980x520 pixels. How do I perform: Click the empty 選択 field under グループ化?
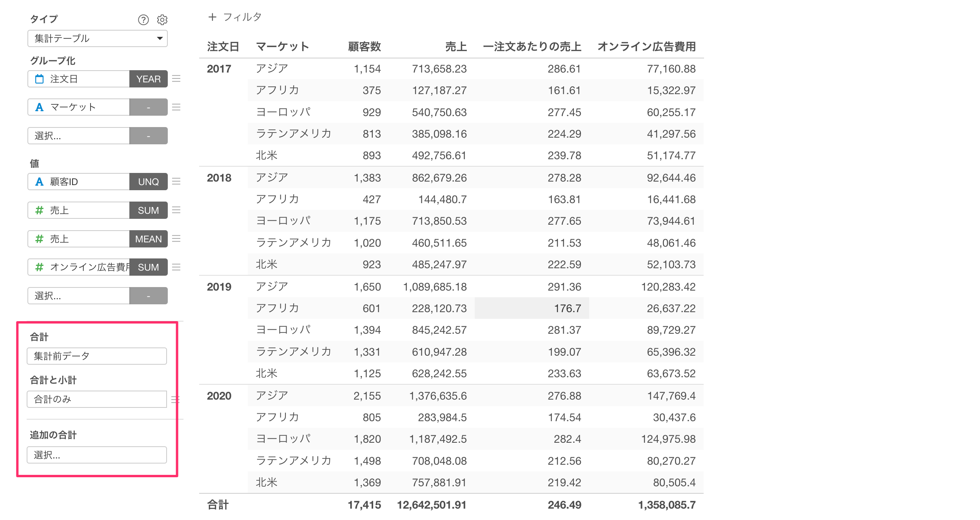[x=78, y=136]
